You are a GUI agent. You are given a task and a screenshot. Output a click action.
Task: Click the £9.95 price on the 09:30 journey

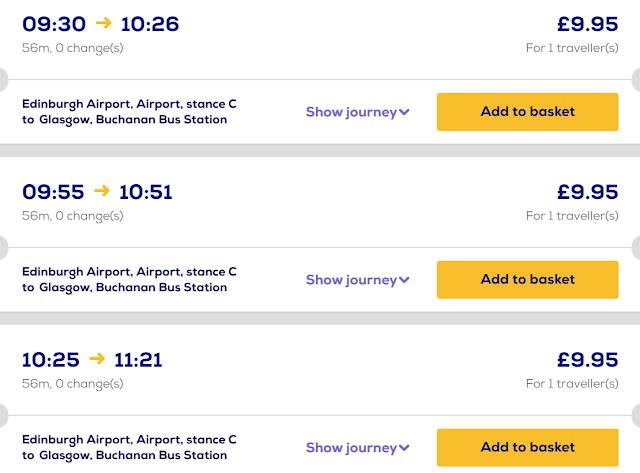pos(587,23)
